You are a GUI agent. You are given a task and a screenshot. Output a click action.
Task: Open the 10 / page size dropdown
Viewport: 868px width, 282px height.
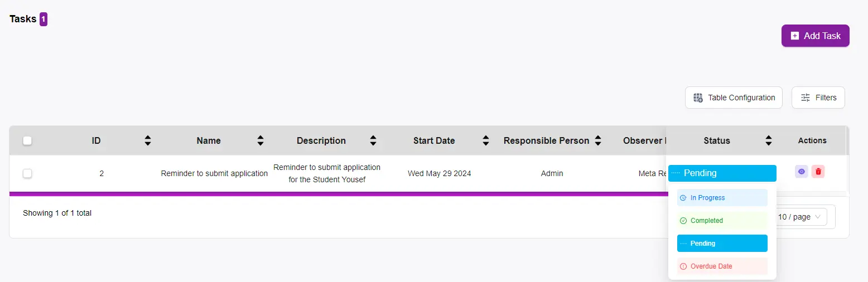tap(801, 217)
